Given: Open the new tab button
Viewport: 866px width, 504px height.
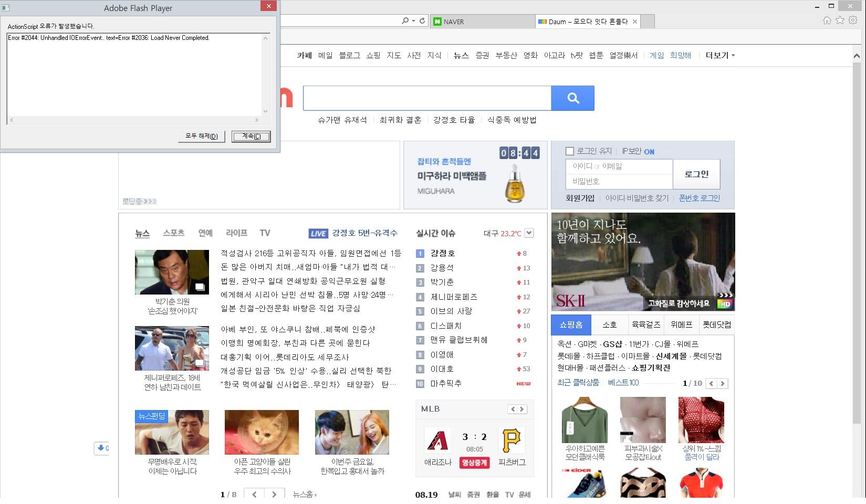Looking at the screenshot, I should tap(648, 22).
